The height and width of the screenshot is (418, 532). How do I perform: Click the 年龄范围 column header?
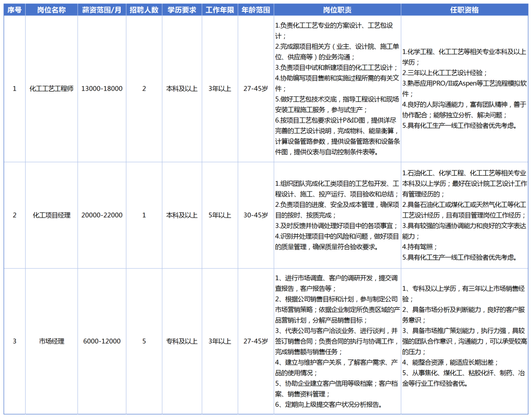tap(256, 10)
